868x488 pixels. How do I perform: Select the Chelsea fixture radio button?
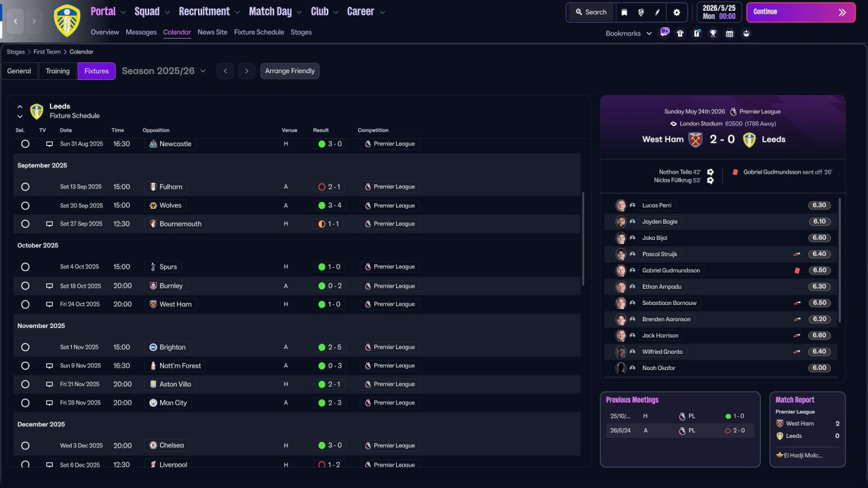coord(25,446)
